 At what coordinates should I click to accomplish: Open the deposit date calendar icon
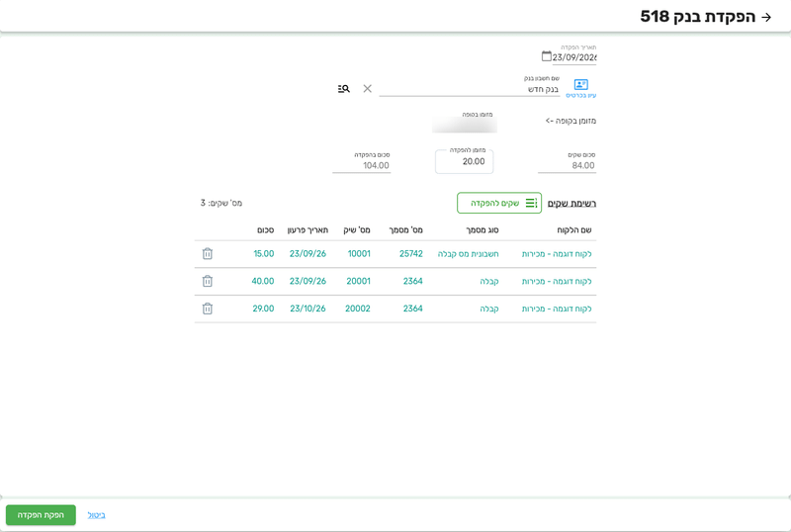tap(547, 56)
